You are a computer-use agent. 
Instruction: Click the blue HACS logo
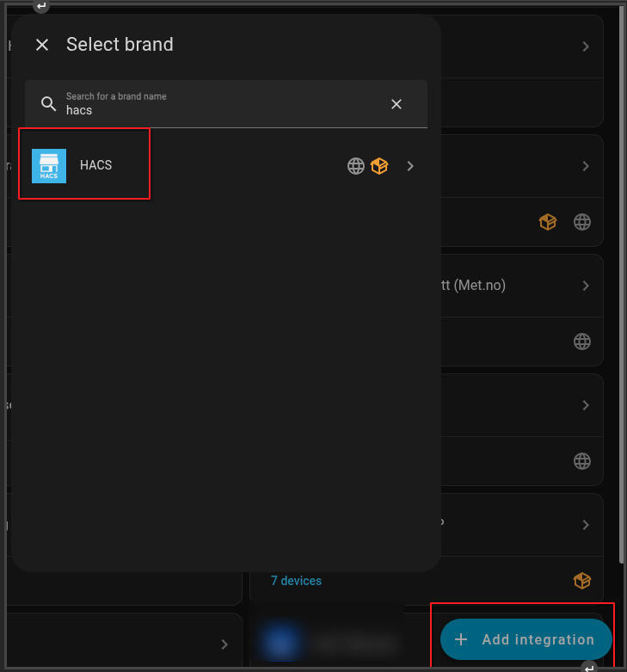pyautogui.click(x=49, y=165)
